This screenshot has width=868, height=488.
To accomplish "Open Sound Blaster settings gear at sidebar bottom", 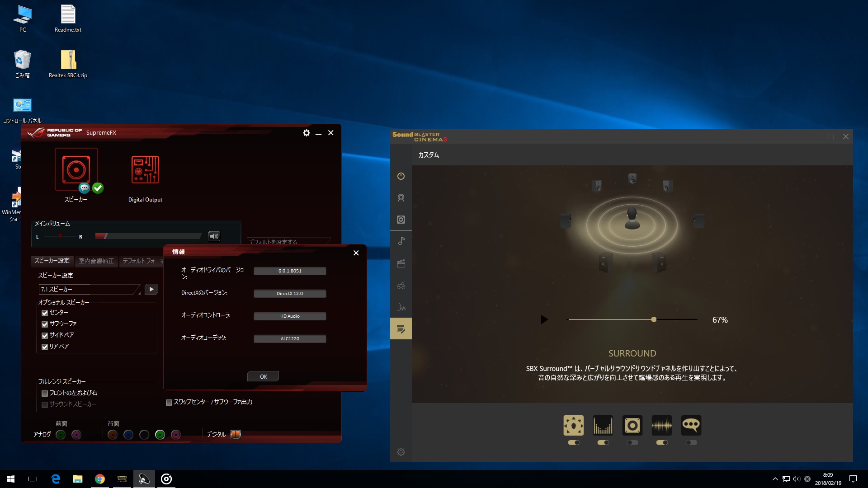I will click(x=401, y=452).
